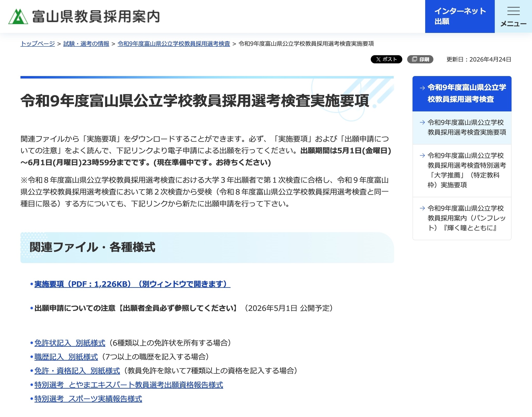Click 出願申請についての注意 notice text
532x417 pixels.
136,308
